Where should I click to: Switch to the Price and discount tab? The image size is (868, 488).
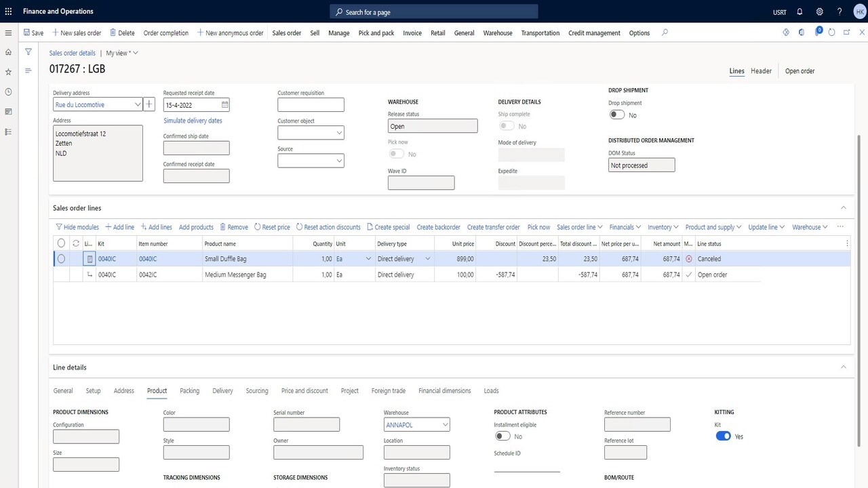pyautogui.click(x=304, y=390)
